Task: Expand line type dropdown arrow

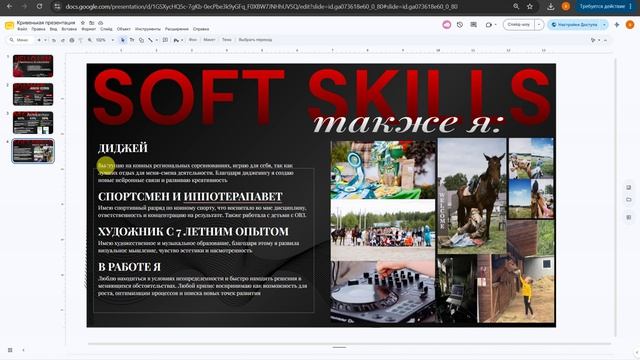Action: (156, 40)
